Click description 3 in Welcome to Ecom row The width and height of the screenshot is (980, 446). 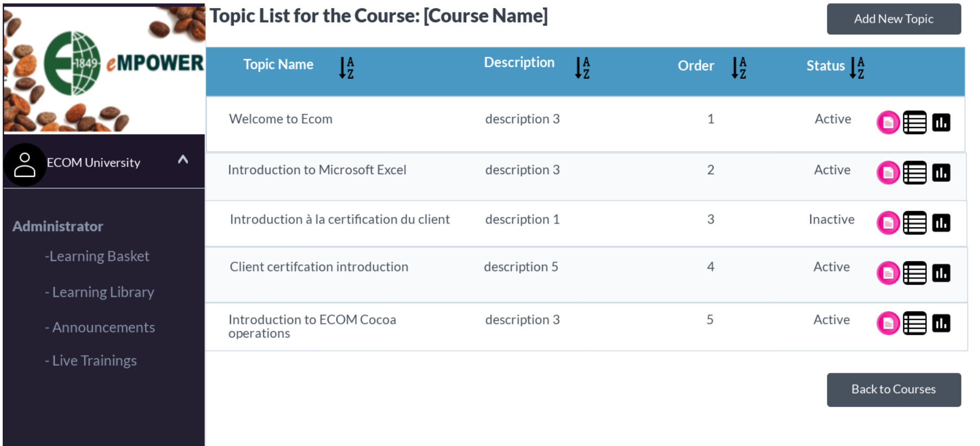pyautogui.click(x=522, y=119)
